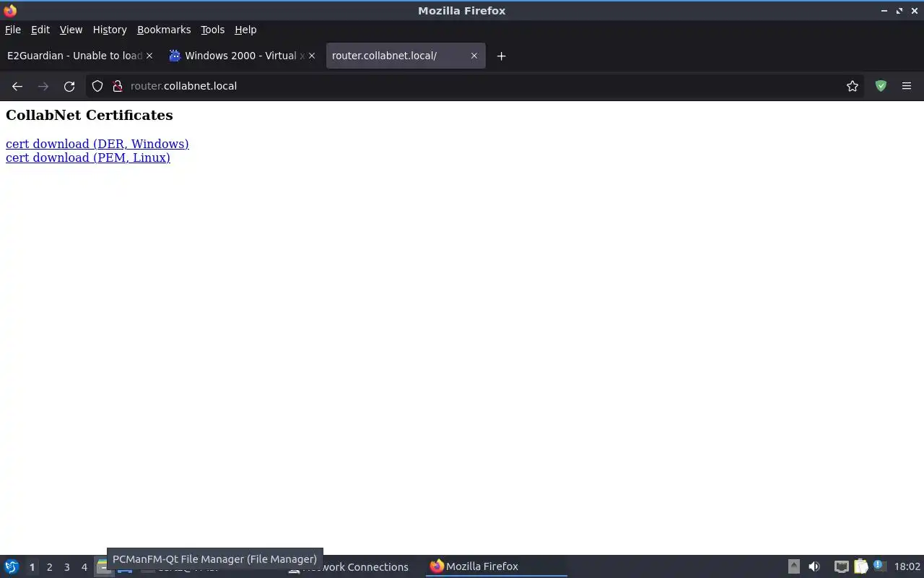Click the Firefox logo in title bar
Image resolution: width=924 pixels, height=578 pixels.
pos(10,11)
